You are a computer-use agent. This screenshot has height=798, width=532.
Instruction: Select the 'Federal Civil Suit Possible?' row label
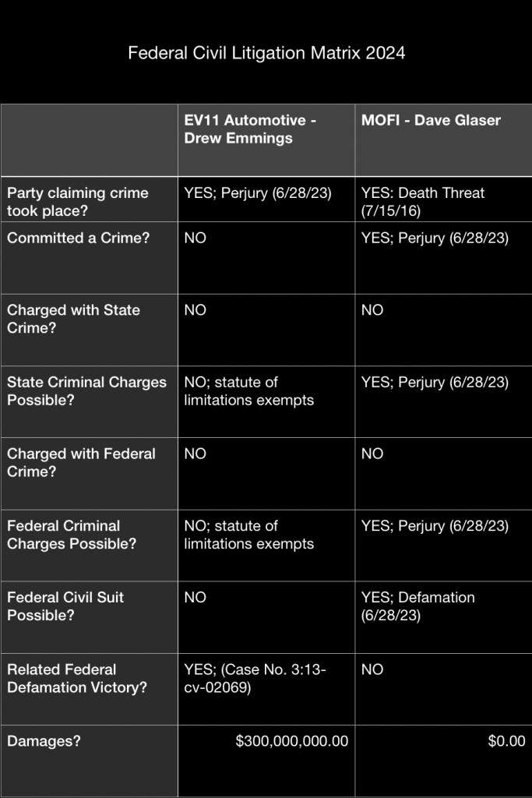65,606
